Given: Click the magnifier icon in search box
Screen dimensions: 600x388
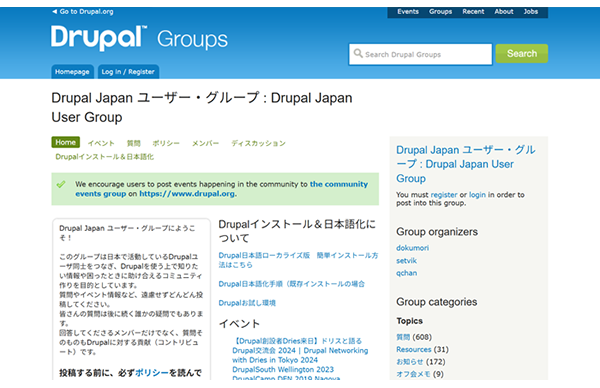Looking at the screenshot, I should pyautogui.click(x=358, y=53).
